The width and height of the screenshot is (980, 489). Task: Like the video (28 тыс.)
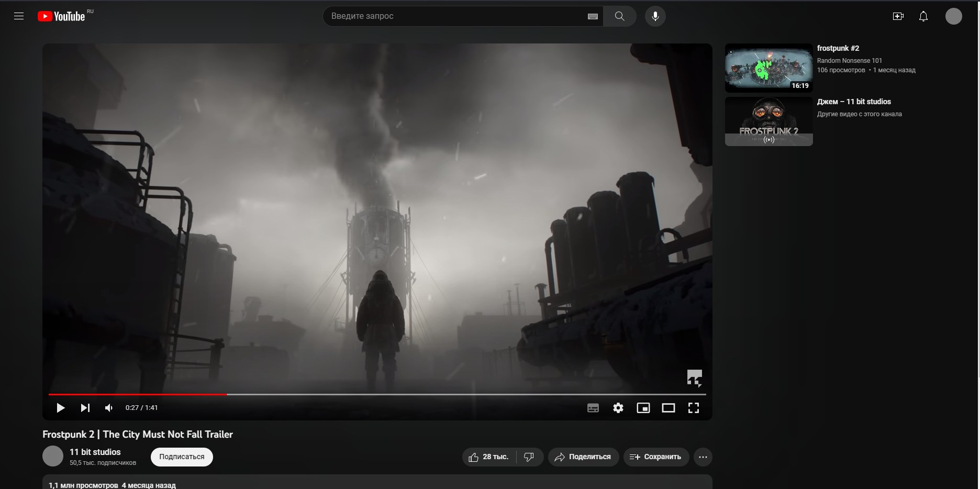[x=489, y=457]
